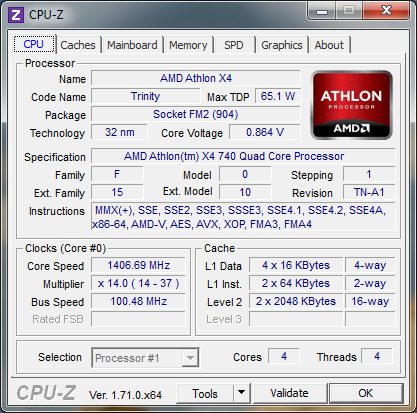This screenshot has height=413, width=417.
Task: Open the Processor #1 selection dropdown
Action: [x=145, y=358]
